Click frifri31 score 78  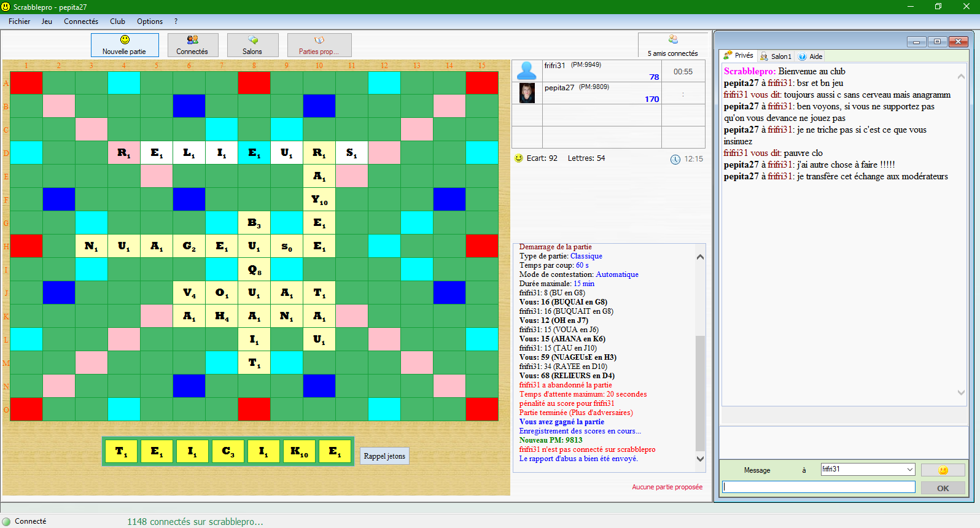654,77
